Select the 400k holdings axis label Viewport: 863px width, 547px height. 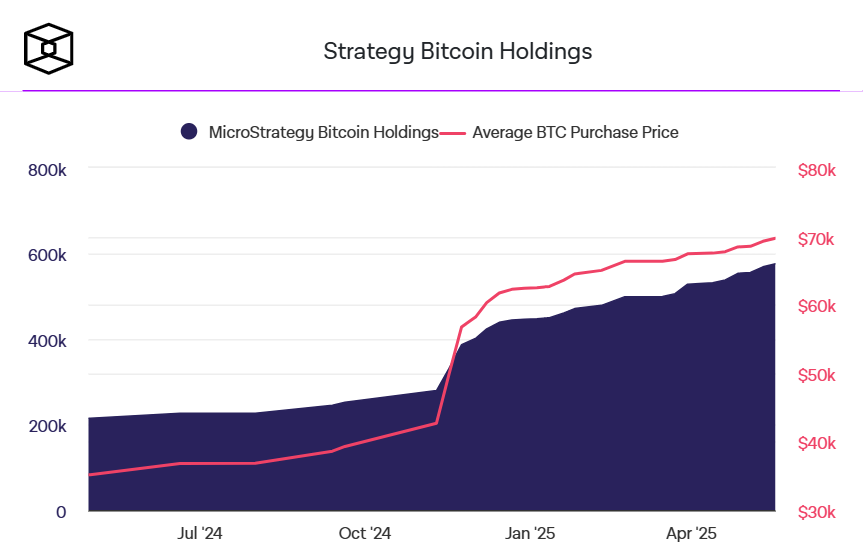coord(47,341)
